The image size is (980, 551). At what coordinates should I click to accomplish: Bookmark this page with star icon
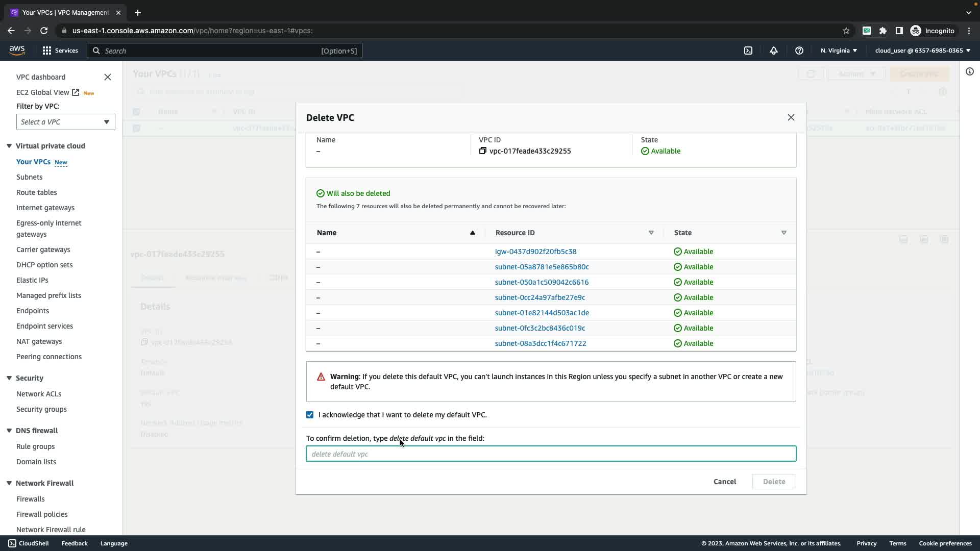846,31
